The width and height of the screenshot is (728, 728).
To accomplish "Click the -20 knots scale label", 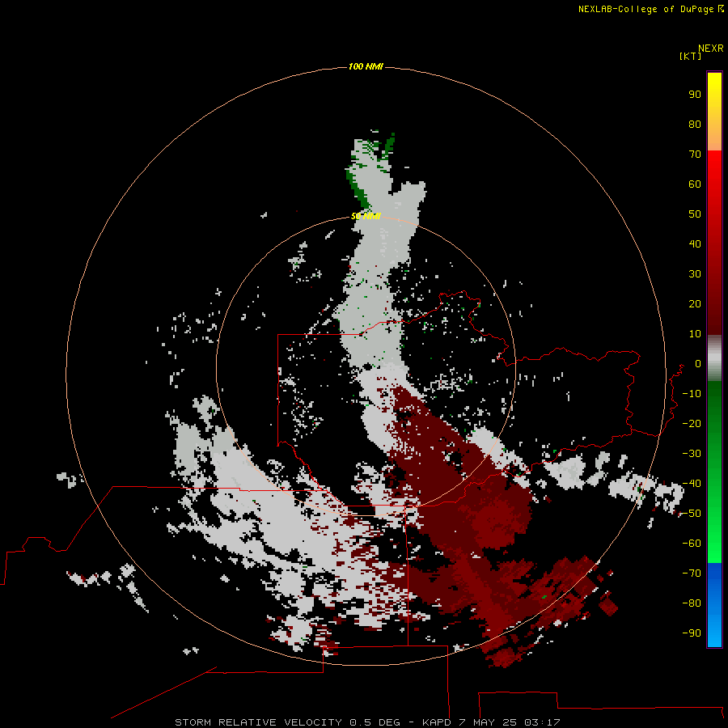I will click(692, 423).
